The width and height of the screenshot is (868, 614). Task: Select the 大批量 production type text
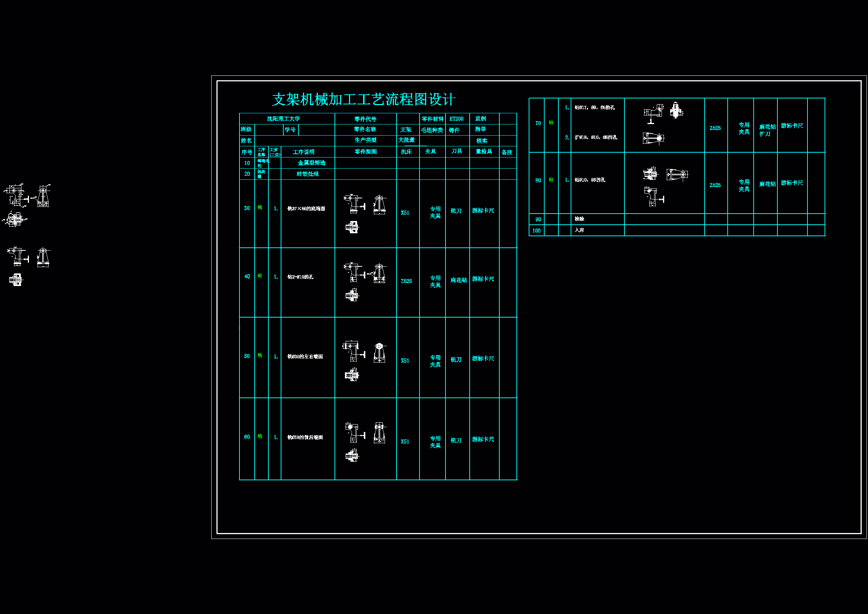(407, 140)
